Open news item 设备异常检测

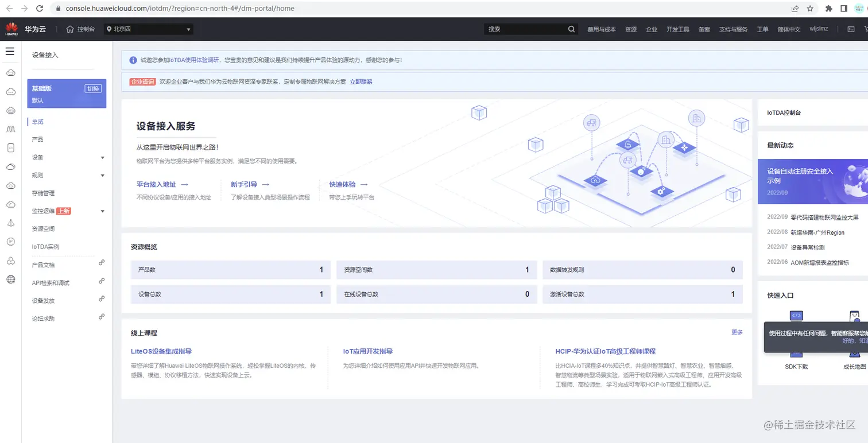(x=807, y=247)
